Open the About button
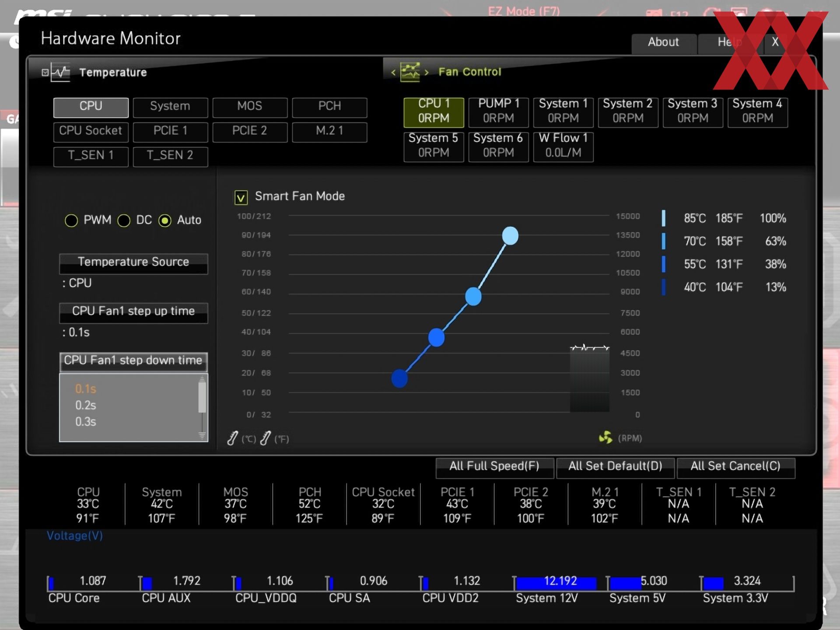 click(x=664, y=43)
